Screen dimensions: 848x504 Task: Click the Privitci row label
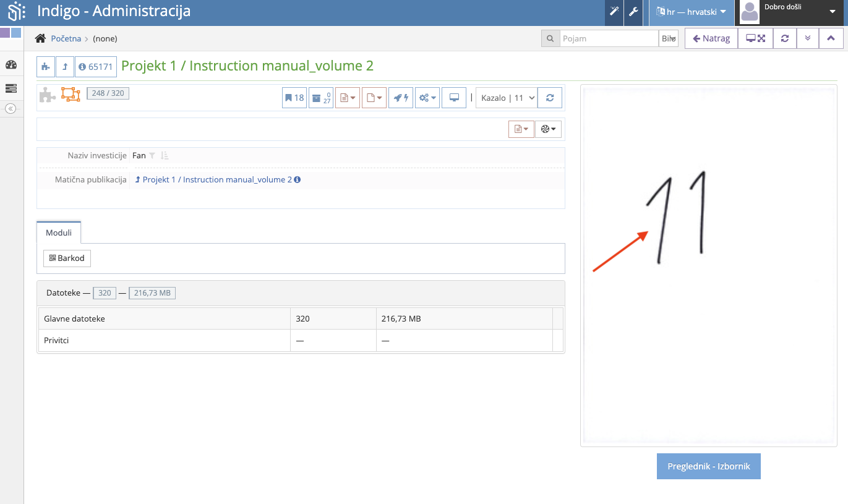(x=58, y=340)
